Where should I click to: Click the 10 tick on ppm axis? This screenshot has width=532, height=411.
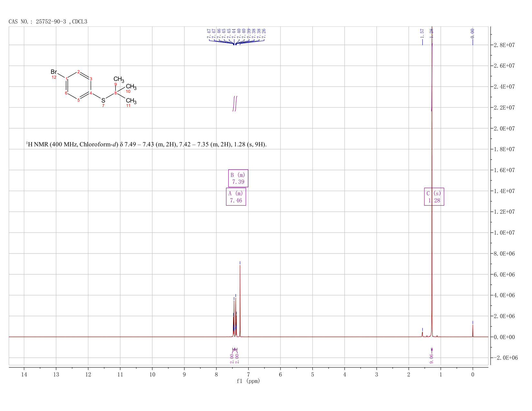(153, 374)
